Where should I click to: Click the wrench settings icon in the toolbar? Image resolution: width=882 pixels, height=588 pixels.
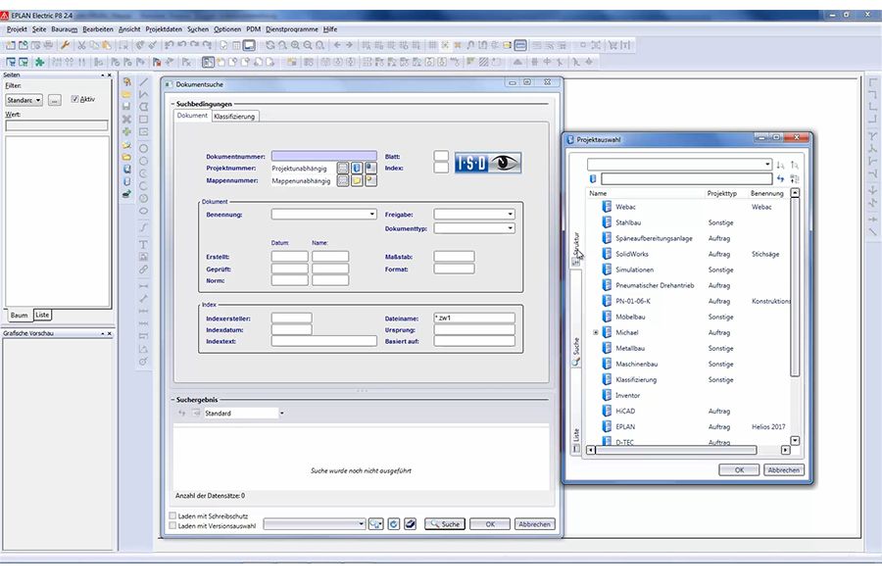65,46
